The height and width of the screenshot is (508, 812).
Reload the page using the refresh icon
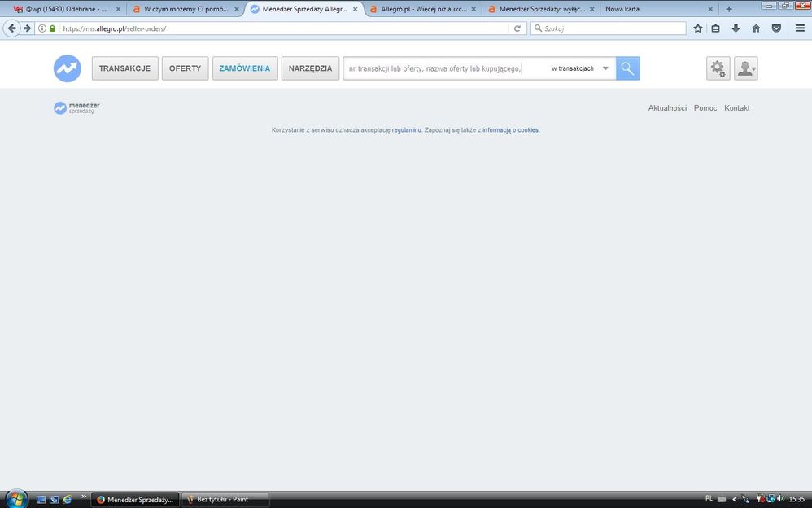pos(517,28)
